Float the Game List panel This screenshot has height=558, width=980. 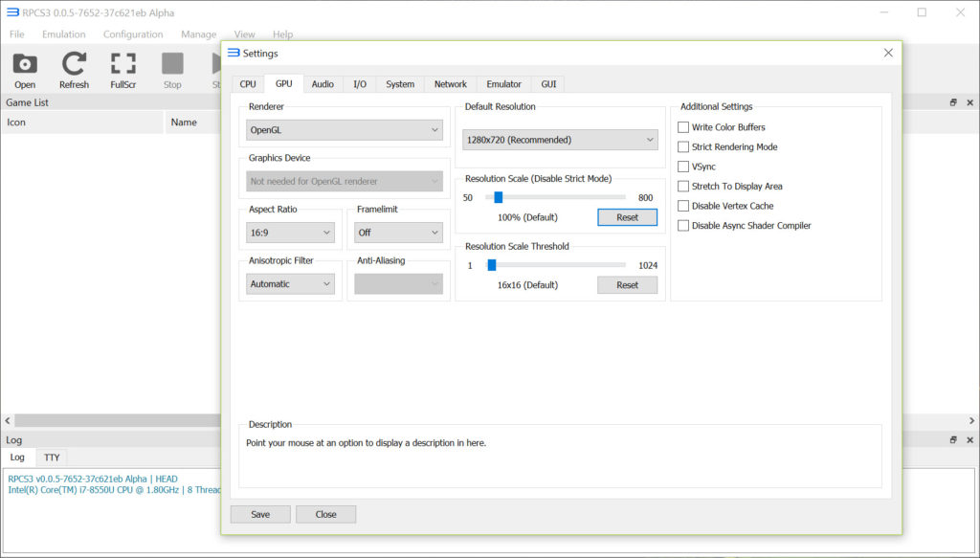coord(953,102)
